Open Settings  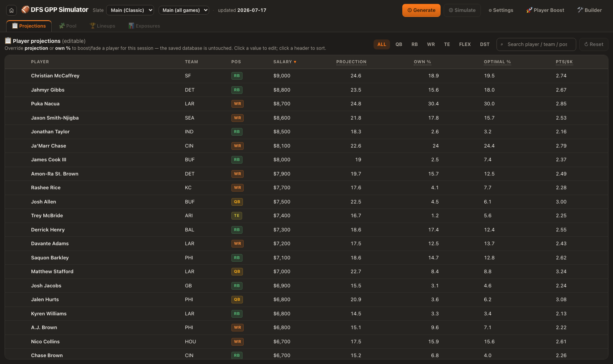(x=501, y=10)
